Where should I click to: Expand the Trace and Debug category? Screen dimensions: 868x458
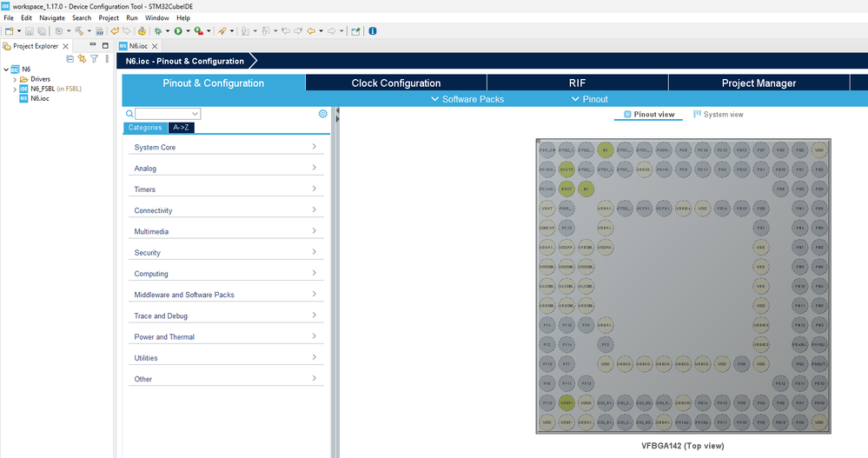click(x=226, y=315)
